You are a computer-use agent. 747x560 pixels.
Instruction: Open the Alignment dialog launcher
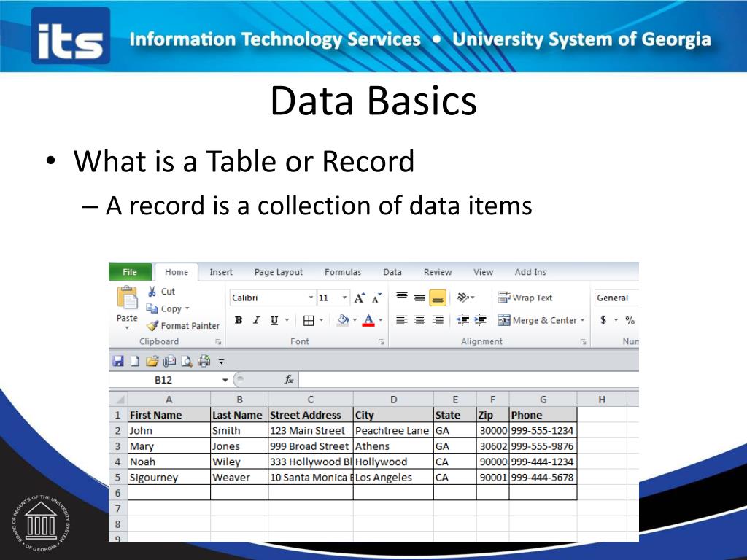click(583, 342)
